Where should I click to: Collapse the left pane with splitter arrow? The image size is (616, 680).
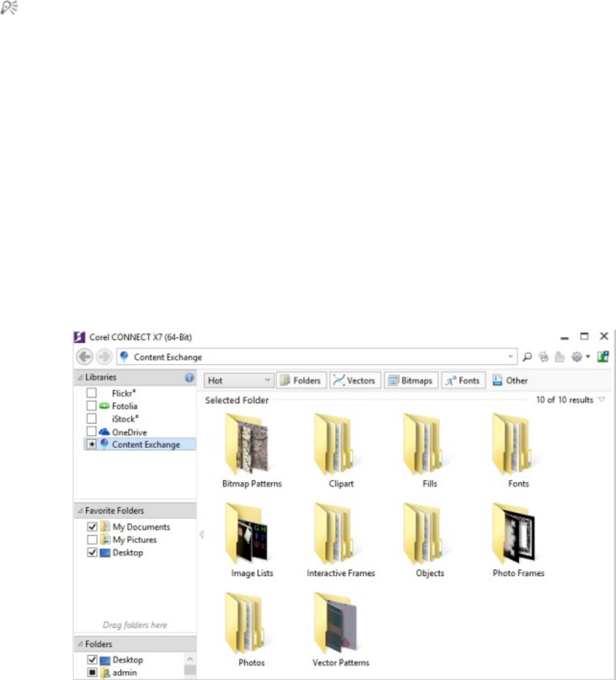[201, 535]
